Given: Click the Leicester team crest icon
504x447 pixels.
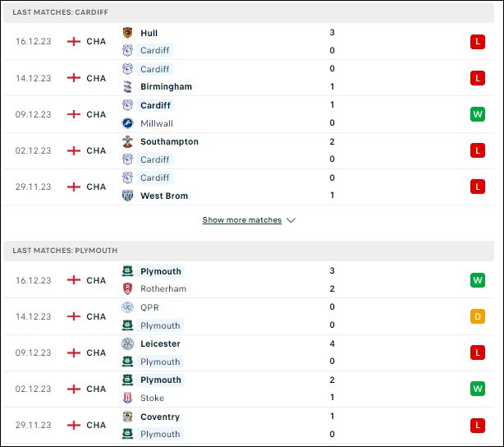Looking at the screenshot, I should 127,343.
